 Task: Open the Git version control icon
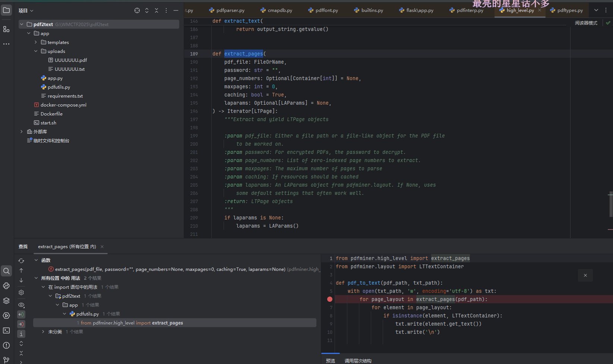pos(6,360)
